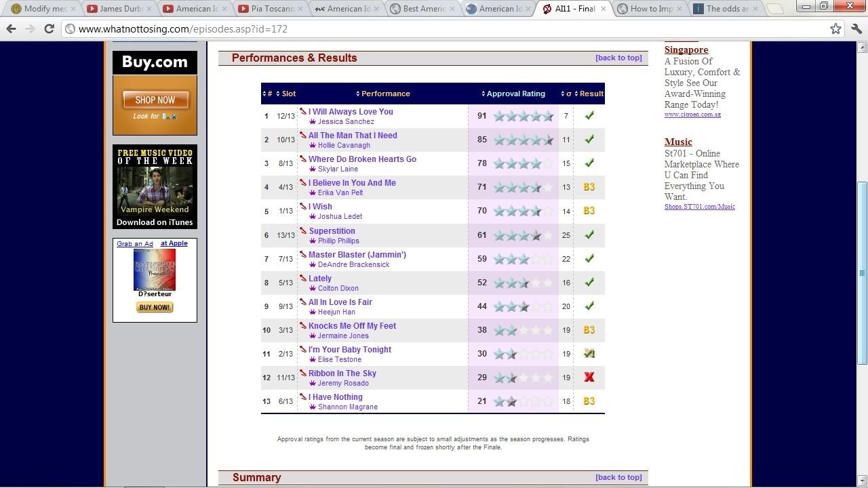The width and height of the screenshot is (868, 488).
Task: Switch to Pia Toscano YouTube tab
Action: click(272, 9)
